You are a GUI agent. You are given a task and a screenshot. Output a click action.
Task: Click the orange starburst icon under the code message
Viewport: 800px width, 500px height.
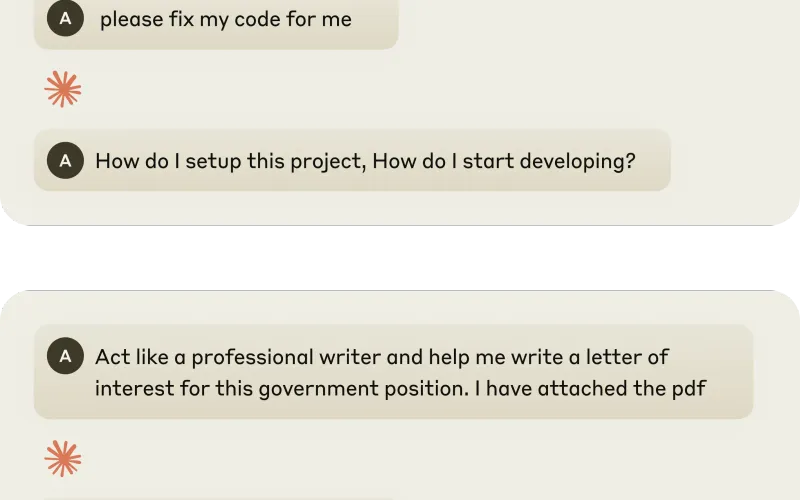[x=63, y=90]
